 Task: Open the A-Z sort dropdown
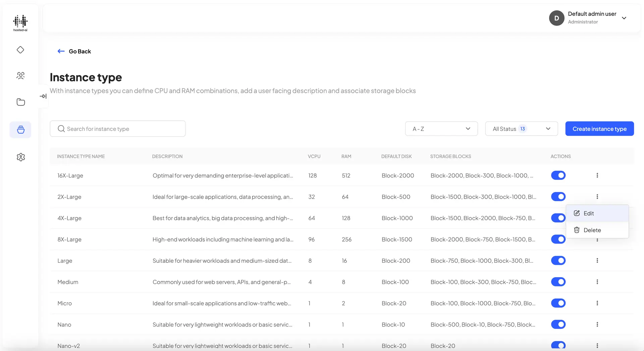[441, 129]
